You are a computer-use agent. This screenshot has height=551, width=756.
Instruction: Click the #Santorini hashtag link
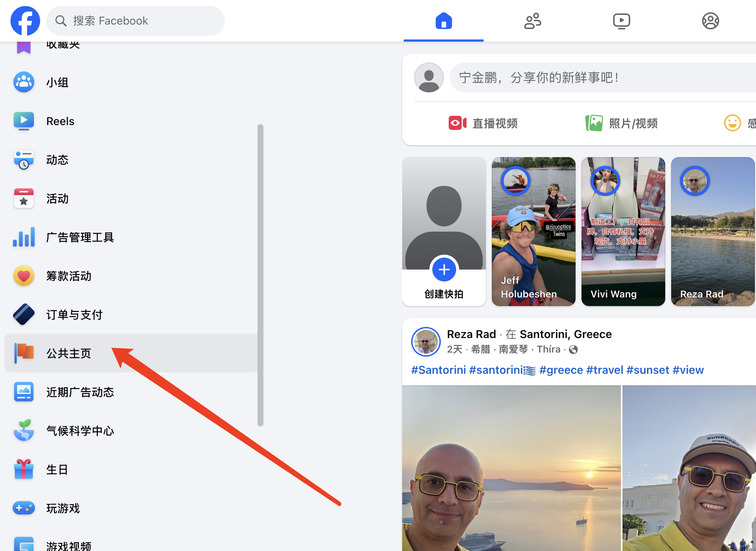point(438,370)
